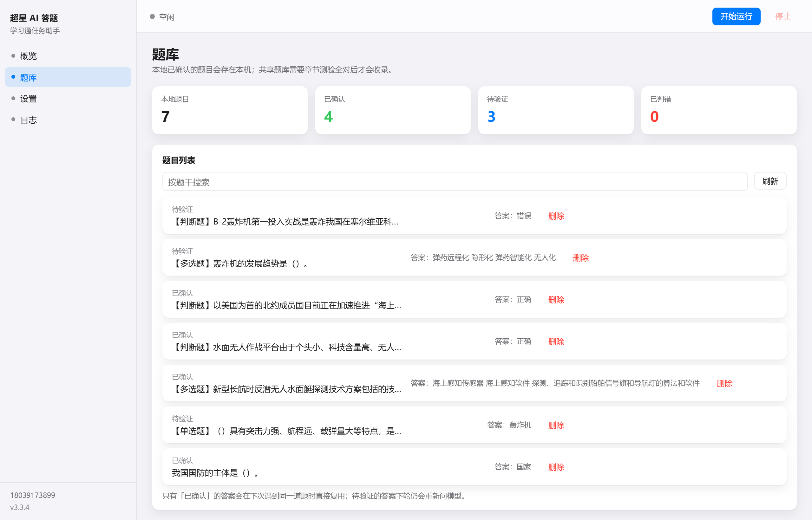
Task: Delete the 新型长航时反潜无人水面艇 question
Action: [724, 383]
